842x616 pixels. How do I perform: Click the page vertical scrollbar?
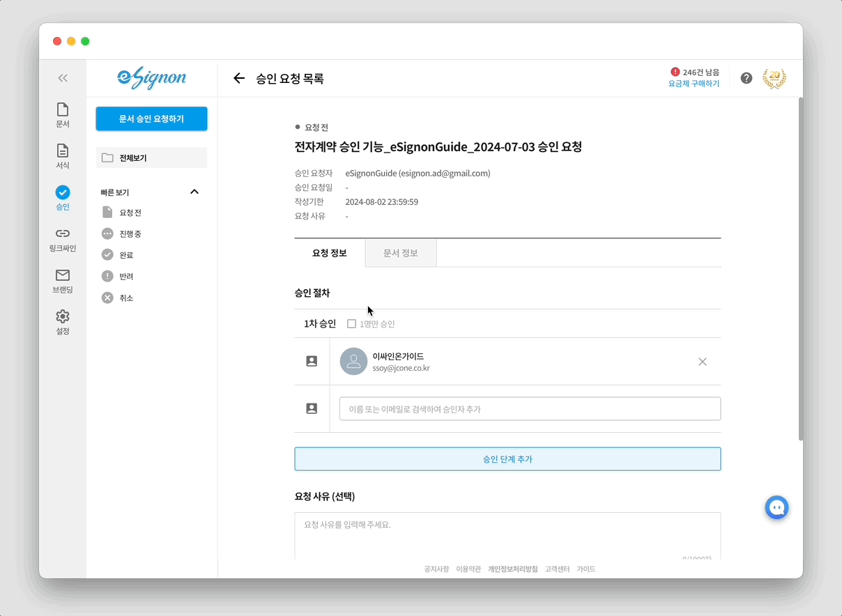800,268
